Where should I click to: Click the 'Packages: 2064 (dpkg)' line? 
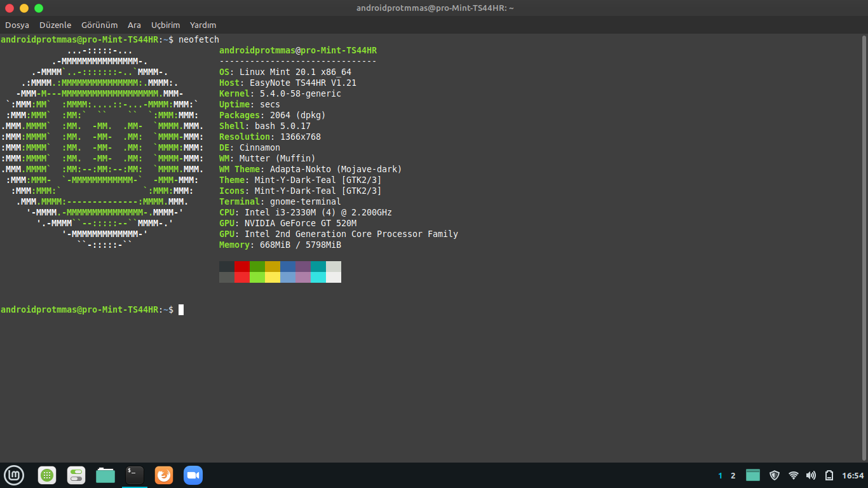click(273, 115)
